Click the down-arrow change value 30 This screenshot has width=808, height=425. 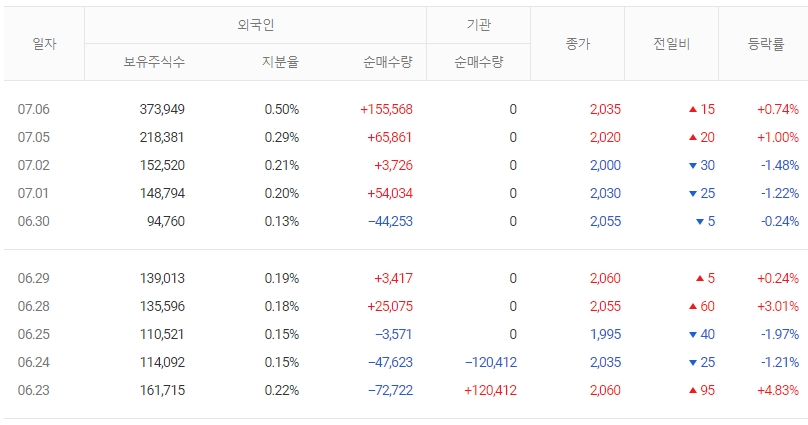702,165
